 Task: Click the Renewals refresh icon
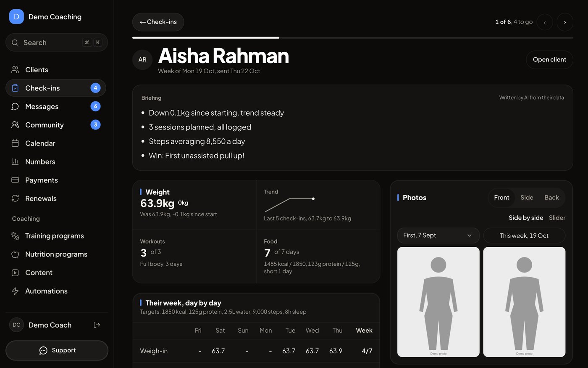(15, 199)
